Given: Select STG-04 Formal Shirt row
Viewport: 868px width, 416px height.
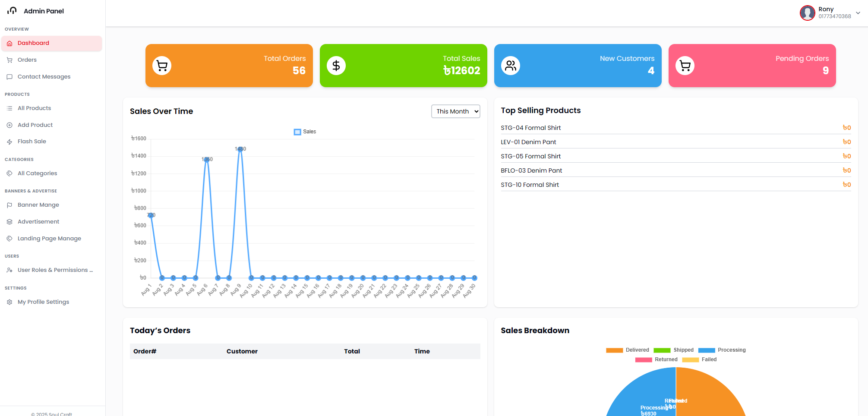Looking at the screenshot, I should point(676,128).
